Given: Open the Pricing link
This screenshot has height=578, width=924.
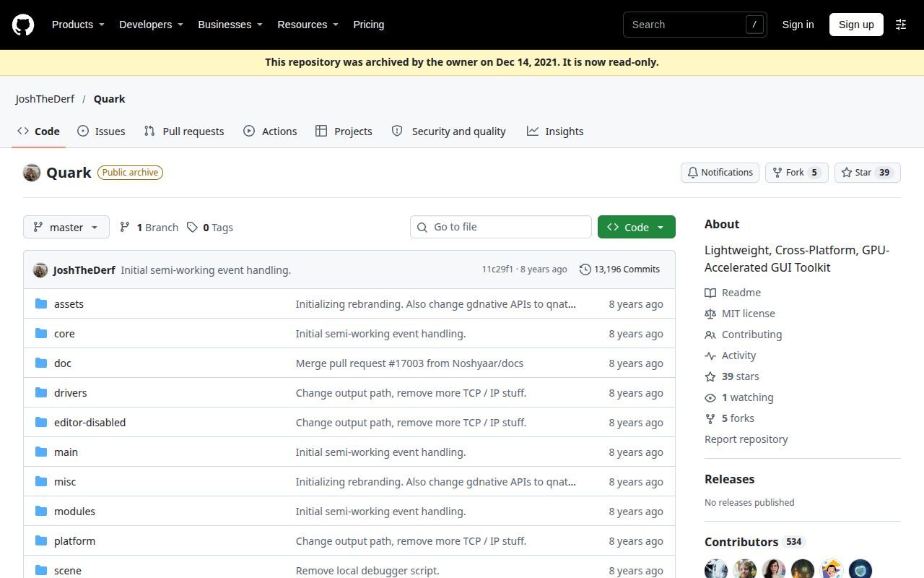Looking at the screenshot, I should click(369, 25).
